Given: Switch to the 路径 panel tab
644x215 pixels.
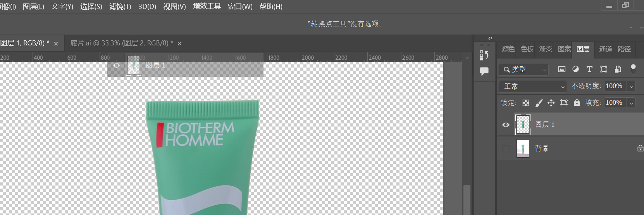Looking at the screenshot, I should click(x=624, y=49).
